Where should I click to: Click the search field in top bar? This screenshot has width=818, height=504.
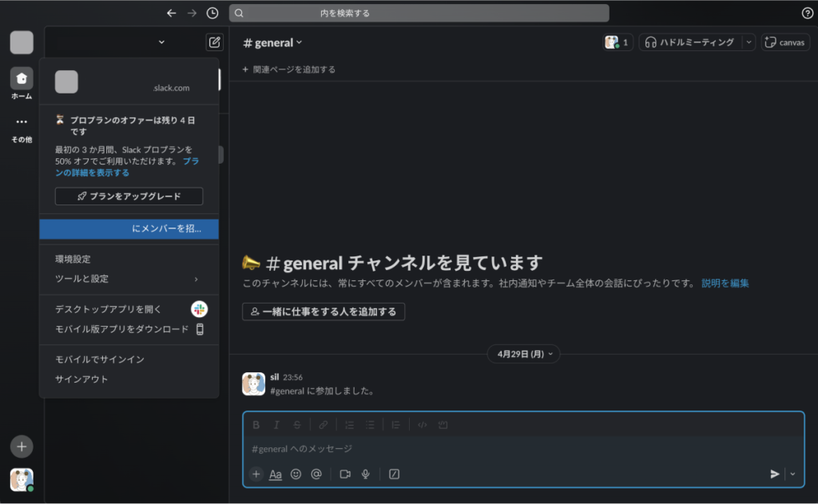point(419,13)
